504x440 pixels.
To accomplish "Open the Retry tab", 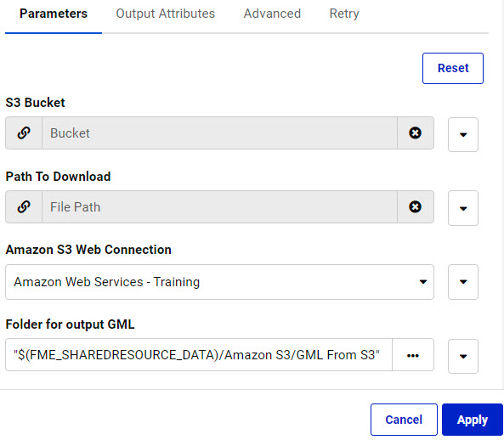I will click(344, 14).
